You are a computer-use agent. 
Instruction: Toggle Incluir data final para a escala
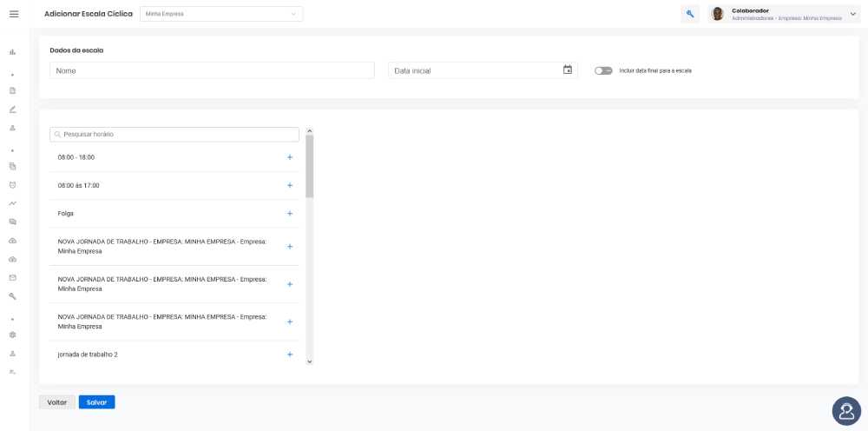click(603, 71)
